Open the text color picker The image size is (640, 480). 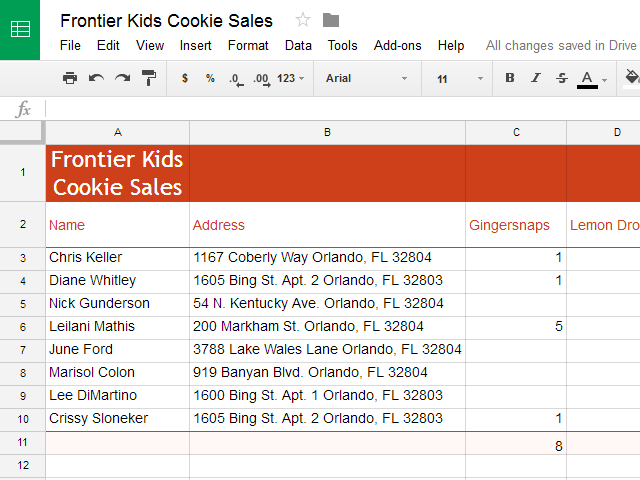click(x=590, y=78)
